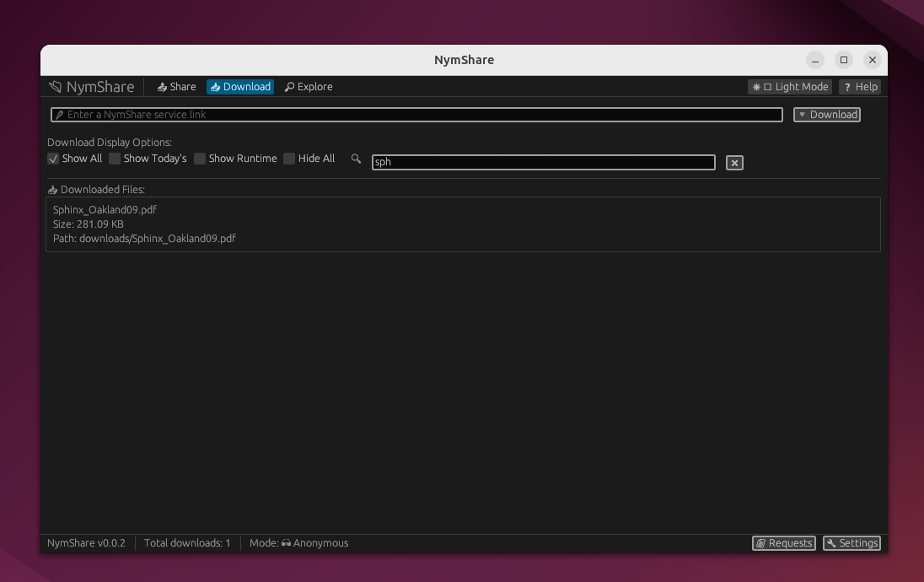Maximize the NymShare window
The width and height of the screenshot is (924, 582).
[x=844, y=60]
